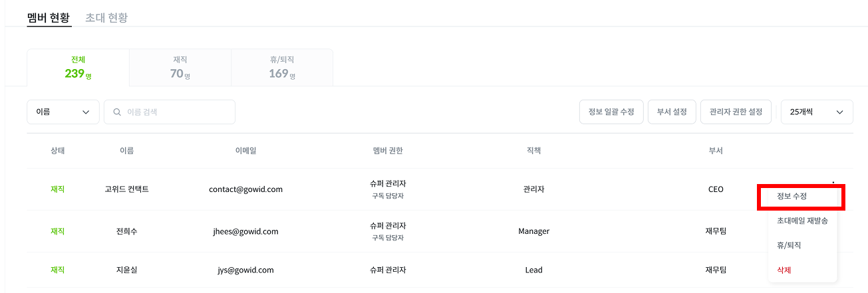Show the 재직 70명 members tab

[x=180, y=68]
